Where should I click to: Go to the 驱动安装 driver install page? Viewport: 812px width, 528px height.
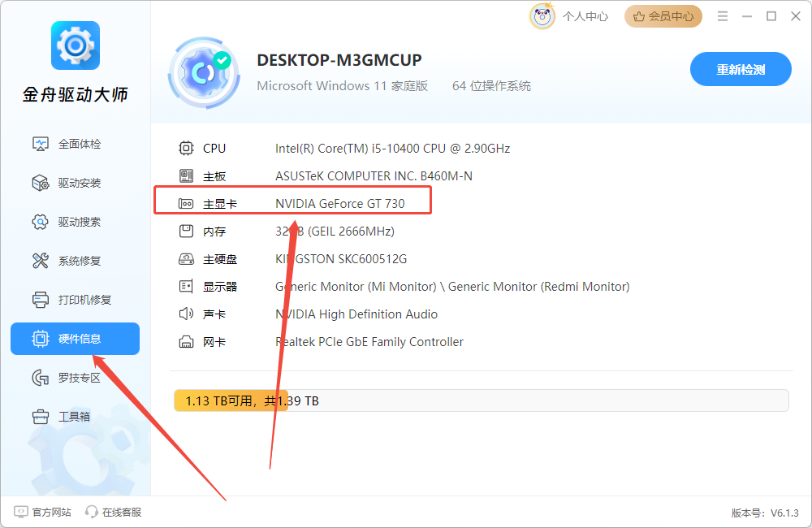75,183
